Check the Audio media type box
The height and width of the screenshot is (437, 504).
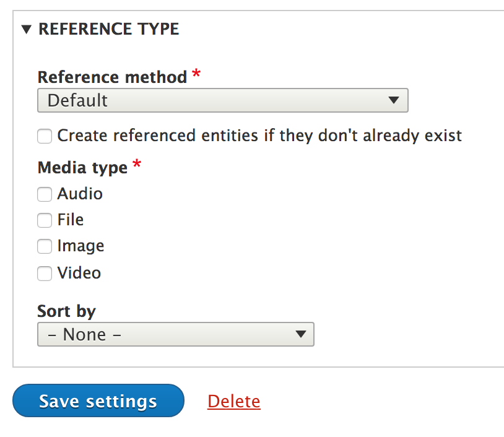tap(45, 194)
